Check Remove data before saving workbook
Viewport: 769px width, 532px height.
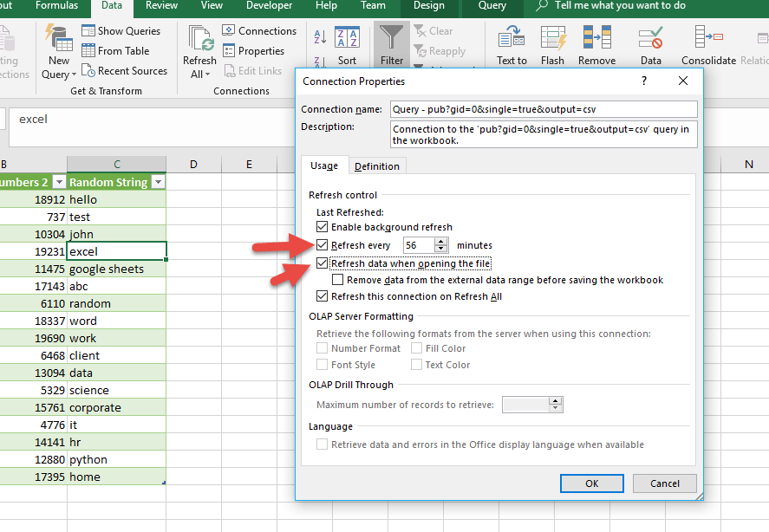click(x=337, y=280)
